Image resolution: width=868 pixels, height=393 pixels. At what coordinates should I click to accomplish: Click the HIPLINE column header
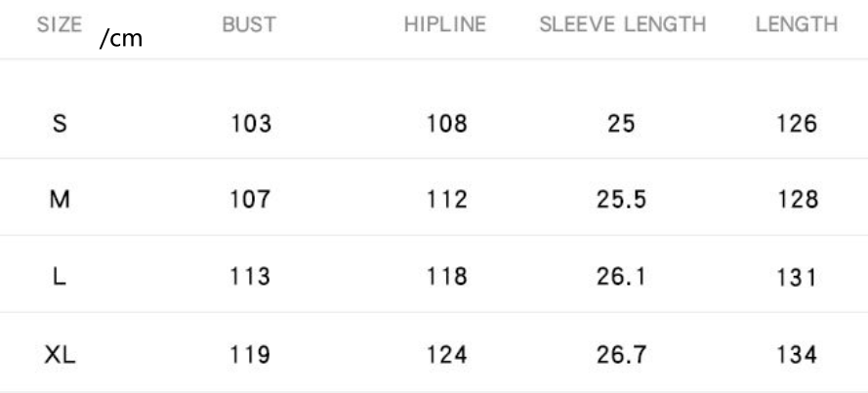tap(445, 25)
